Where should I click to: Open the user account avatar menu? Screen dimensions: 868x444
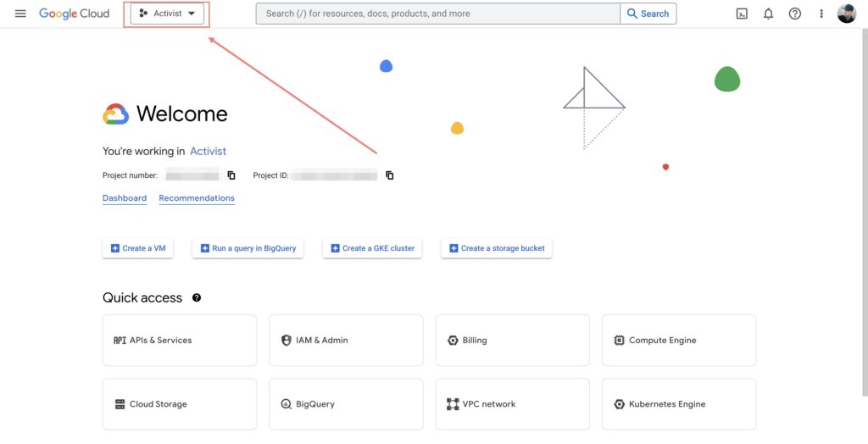(x=846, y=14)
